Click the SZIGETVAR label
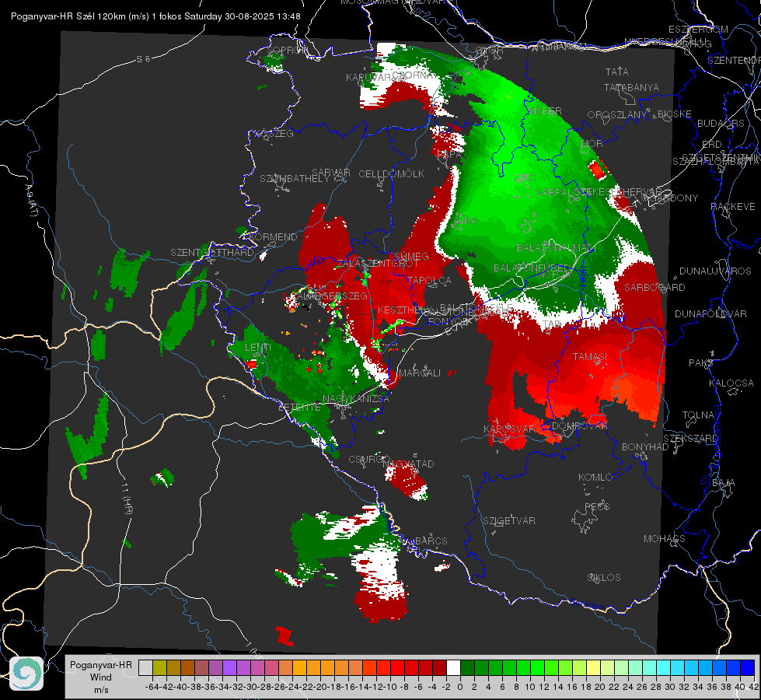The height and width of the screenshot is (700, 761). pyautogui.click(x=509, y=521)
